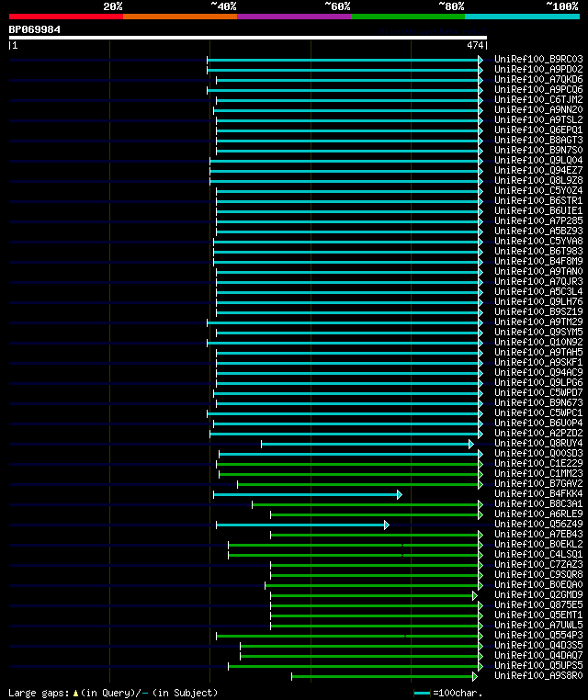Select the UniRef100_C5YVA8 label
Viewport: 588px width, 700px height.
pos(538,241)
